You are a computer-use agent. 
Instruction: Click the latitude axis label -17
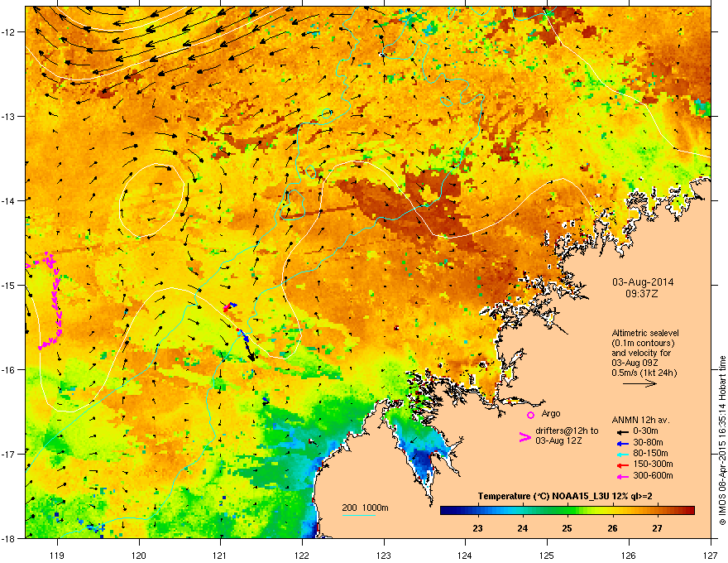click(9, 454)
